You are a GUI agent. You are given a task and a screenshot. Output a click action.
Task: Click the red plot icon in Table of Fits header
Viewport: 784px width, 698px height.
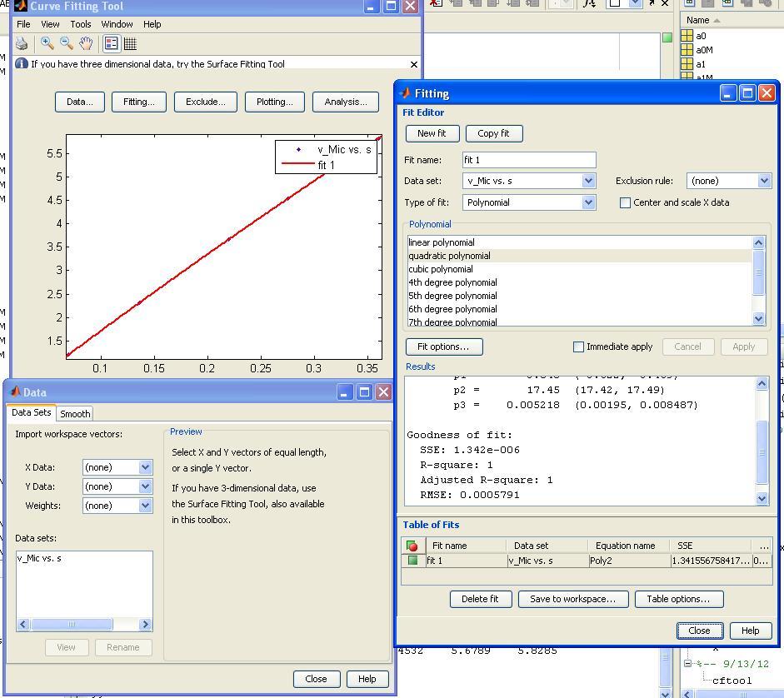[412, 546]
